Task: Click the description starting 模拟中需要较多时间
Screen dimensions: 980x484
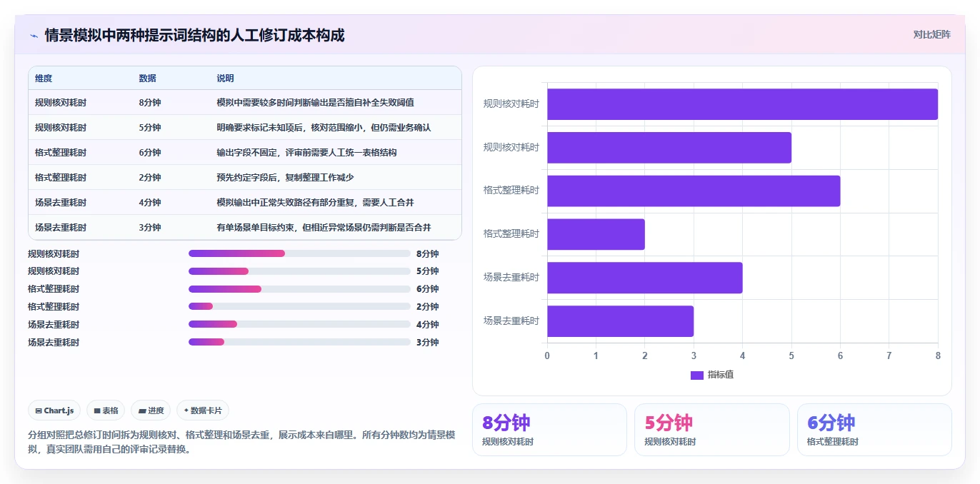Action: pyautogui.click(x=315, y=102)
